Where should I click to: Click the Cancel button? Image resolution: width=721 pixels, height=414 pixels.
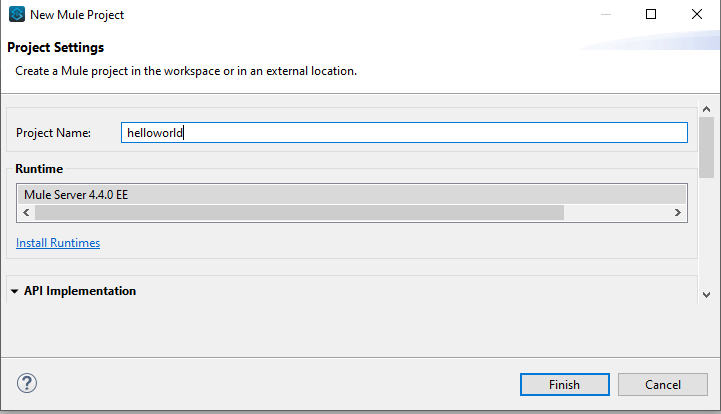[662, 384]
